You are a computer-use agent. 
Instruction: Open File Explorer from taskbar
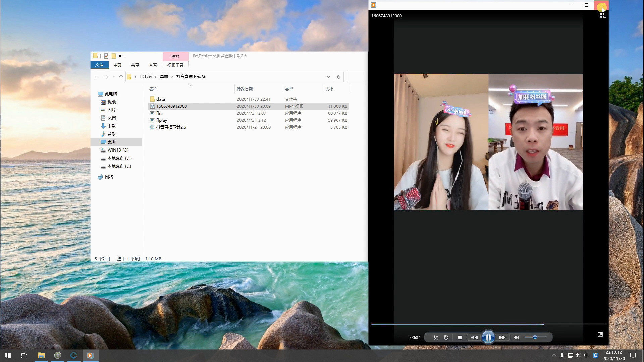[41, 355]
